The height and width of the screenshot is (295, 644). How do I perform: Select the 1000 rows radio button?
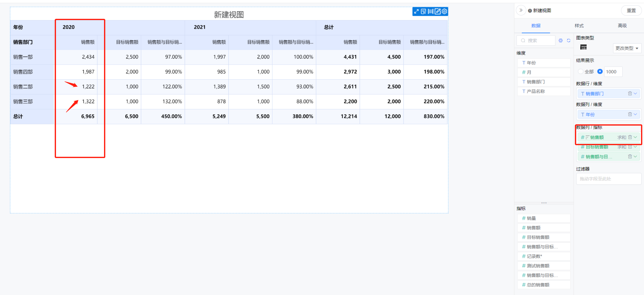click(x=600, y=72)
